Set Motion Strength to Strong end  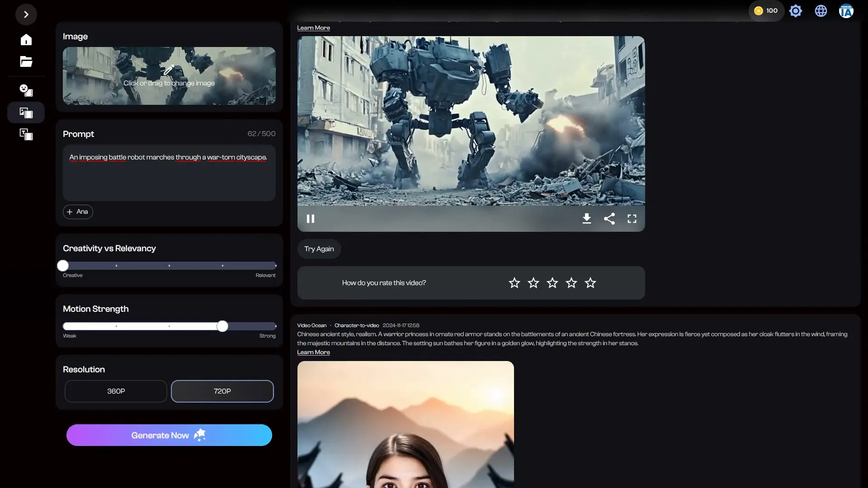[x=275, y=326]
